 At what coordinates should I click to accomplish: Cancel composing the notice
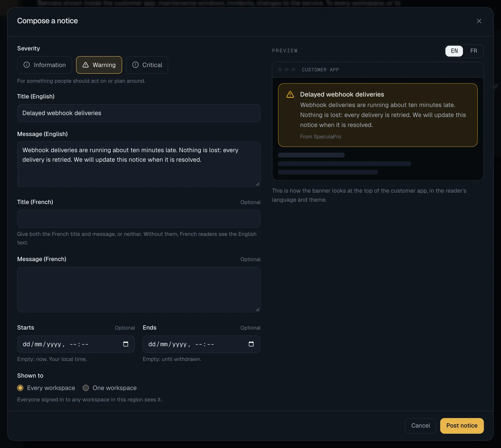tap(421, 426)
